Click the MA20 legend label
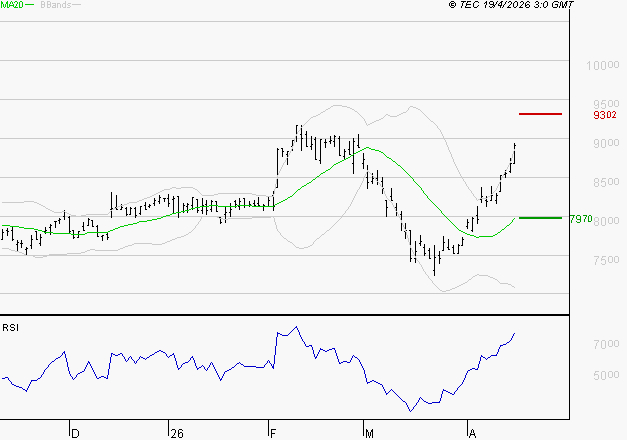The height and width of the screenshot is (440, 627). (12, 5)
